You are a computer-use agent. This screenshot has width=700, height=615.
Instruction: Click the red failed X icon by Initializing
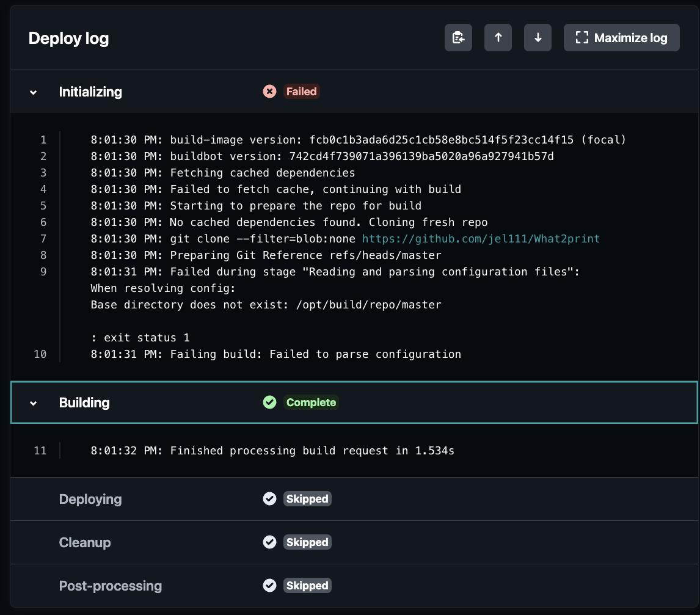[x=269, y=92]
